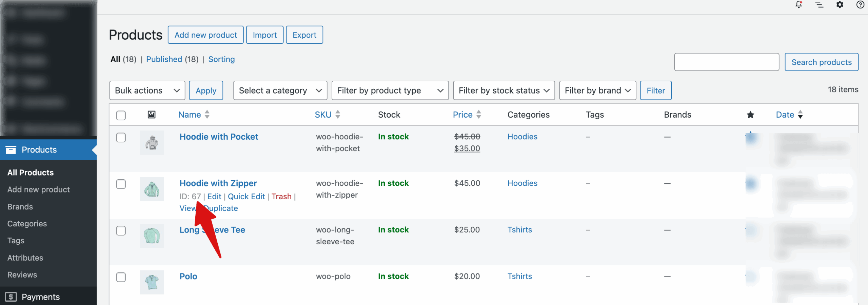Viewport: 868px width, 305px height.
Task: Click the Filter button
Action: coord(656,90)
